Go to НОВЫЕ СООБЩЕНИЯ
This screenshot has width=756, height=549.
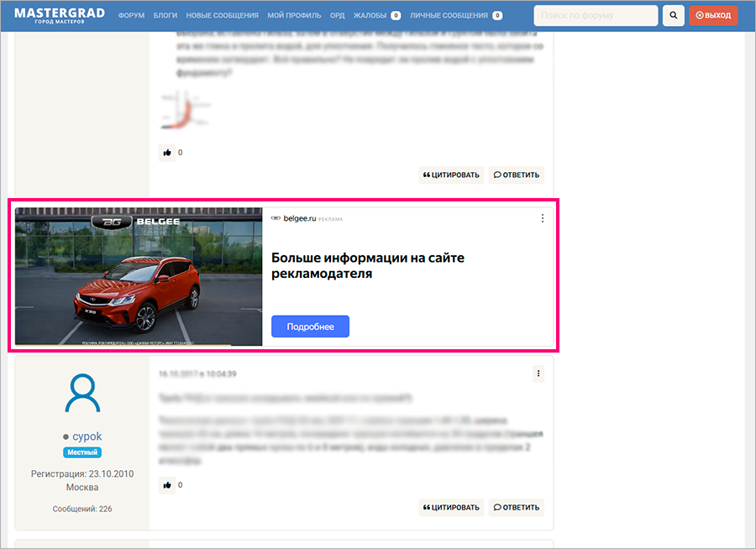(x=223, y=15)
